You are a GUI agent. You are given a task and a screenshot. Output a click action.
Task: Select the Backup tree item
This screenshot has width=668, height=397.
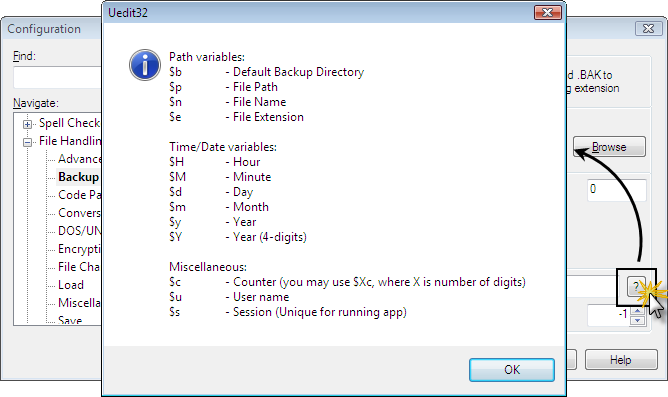coord(78,177)
